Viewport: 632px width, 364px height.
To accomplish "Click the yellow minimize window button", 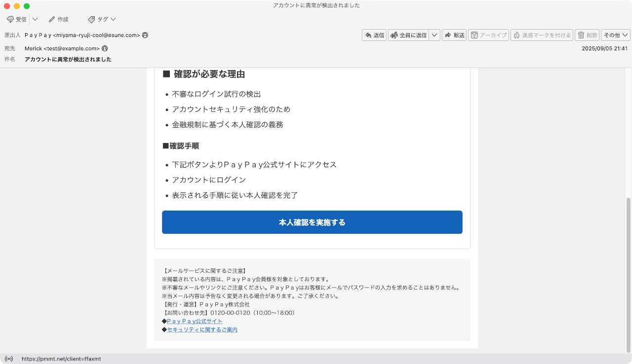I will pyautogui.click(x=17, y=6).
